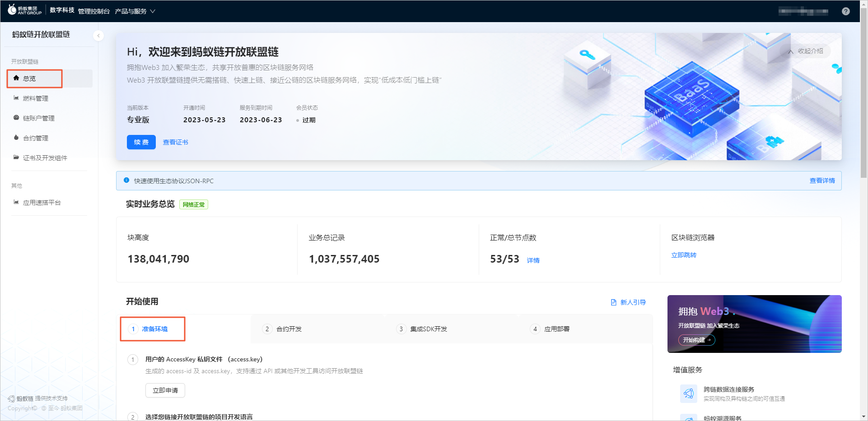Open 查看详情 in JSON-RPC notice

822,180
